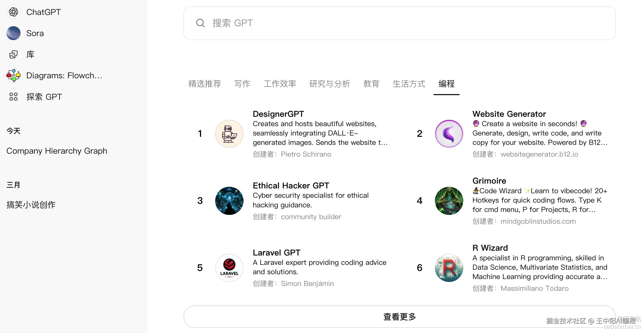This screenshot has width=644, height=333.
Task: Click creator name community builder
Action: (x=311, y=217)
